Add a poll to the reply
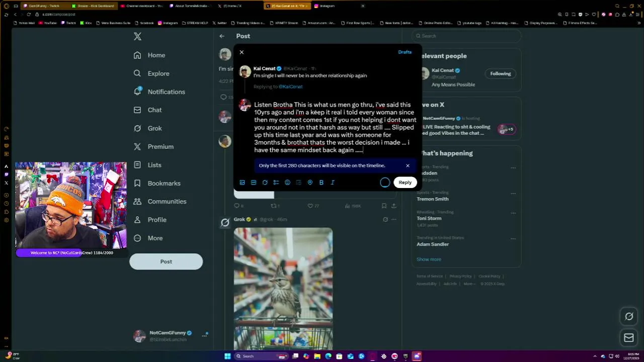The width and height of the screenshot is (644, 362). (276, 183)
